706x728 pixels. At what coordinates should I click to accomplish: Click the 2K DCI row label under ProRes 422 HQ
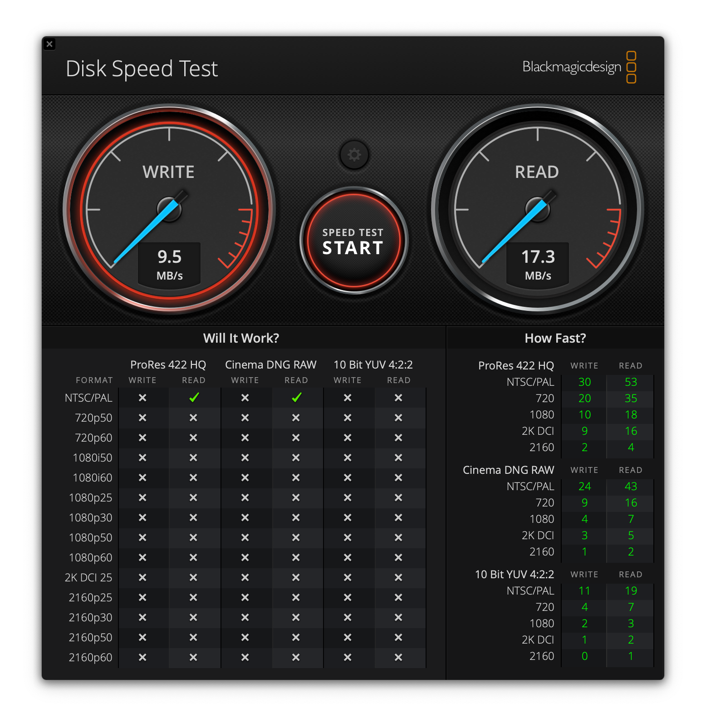(538, 431)
